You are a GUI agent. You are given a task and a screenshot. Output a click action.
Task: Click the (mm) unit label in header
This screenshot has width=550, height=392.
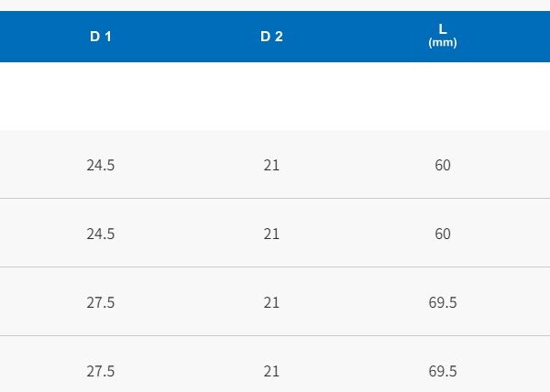click(x=443, y=43)
